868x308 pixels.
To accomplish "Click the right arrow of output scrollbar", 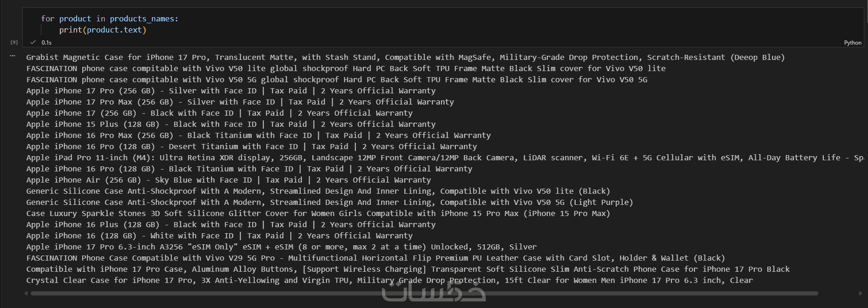I will [861, 293].
